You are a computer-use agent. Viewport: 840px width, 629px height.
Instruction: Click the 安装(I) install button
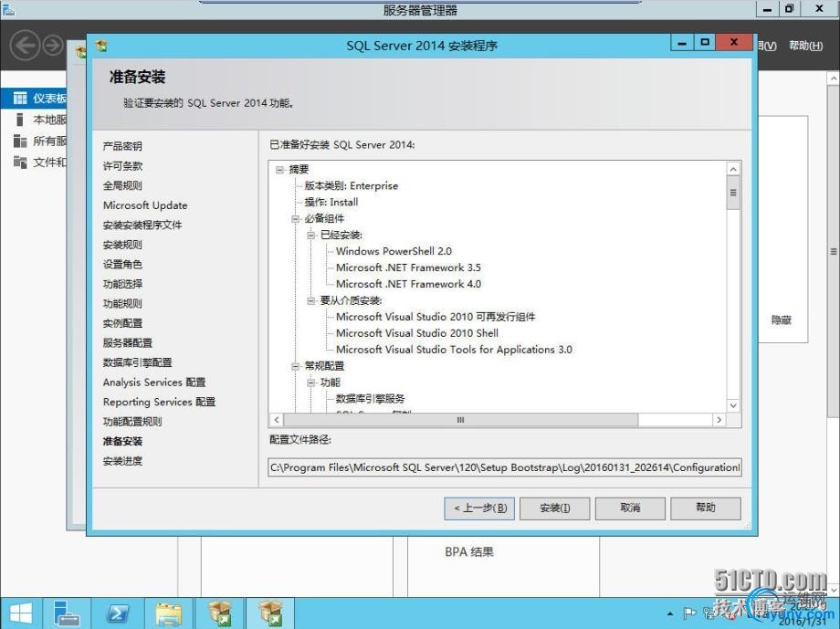(x=555, y=508)
